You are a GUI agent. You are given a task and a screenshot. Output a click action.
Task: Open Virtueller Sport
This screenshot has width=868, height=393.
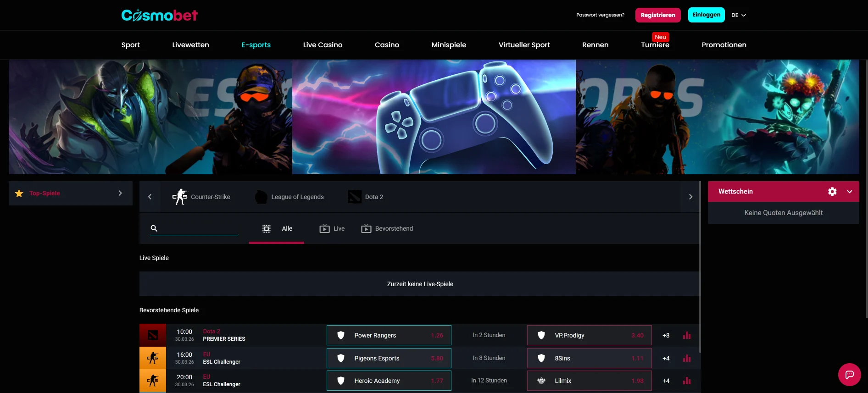pos(524,45)
